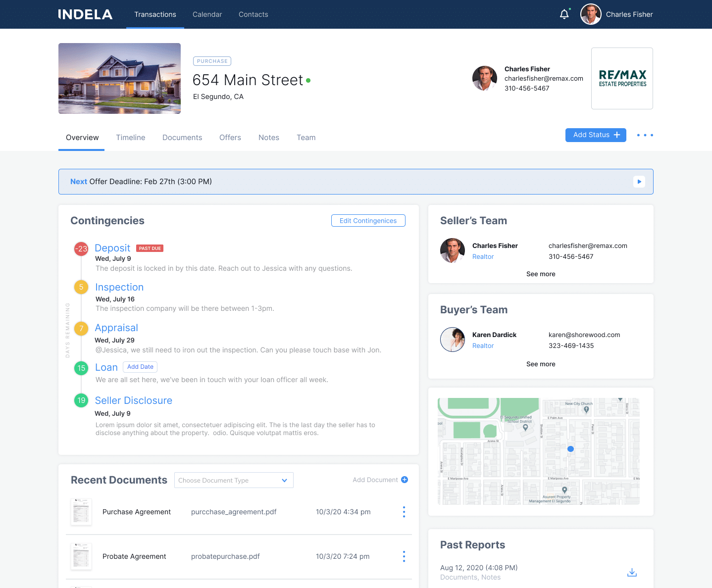Viewport: 712px width, 588px height.
Task: Open the notifications bell
Action: [x=564, y=14]
